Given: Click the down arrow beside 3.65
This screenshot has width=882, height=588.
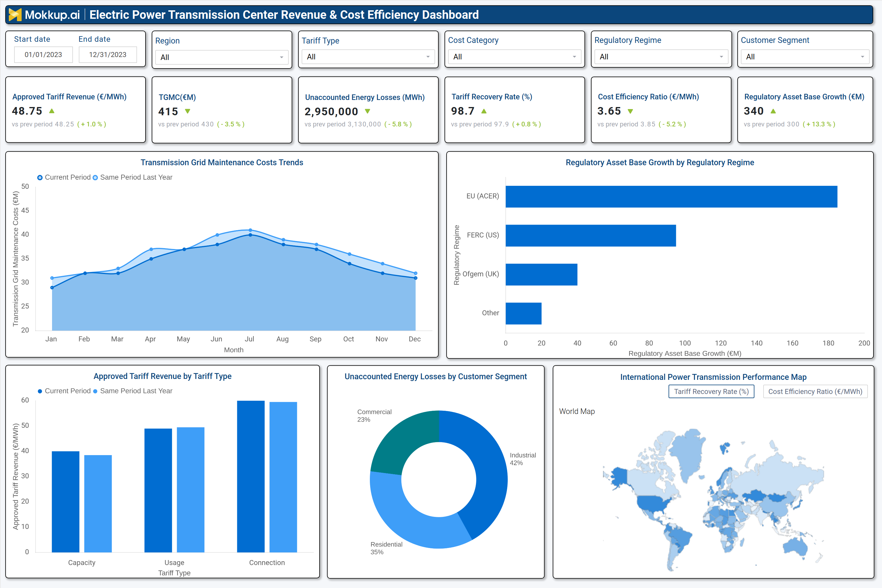Looking at the screenshot, I should point(630,111).
